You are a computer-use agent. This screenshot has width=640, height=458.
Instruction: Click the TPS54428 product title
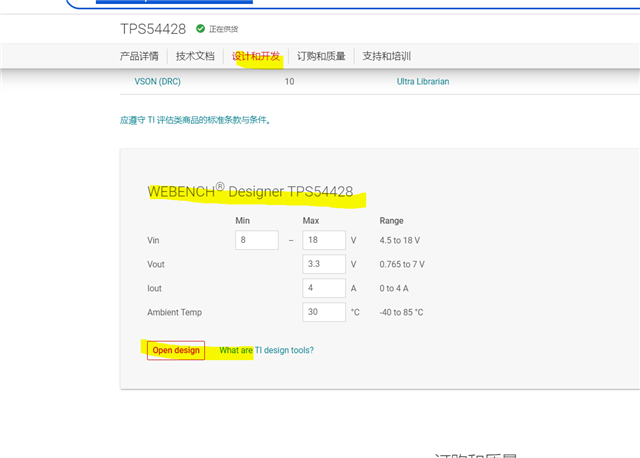[x=153, y=29]
